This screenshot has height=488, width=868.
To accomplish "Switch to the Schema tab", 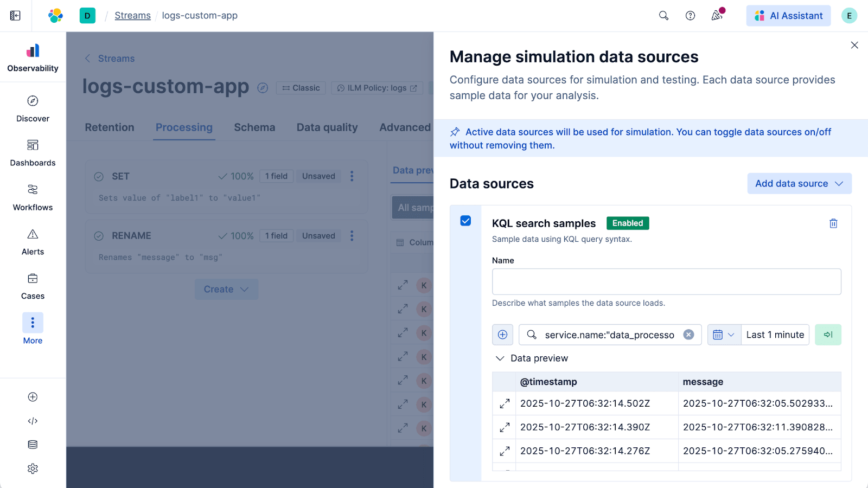I will tap(254, 127).
